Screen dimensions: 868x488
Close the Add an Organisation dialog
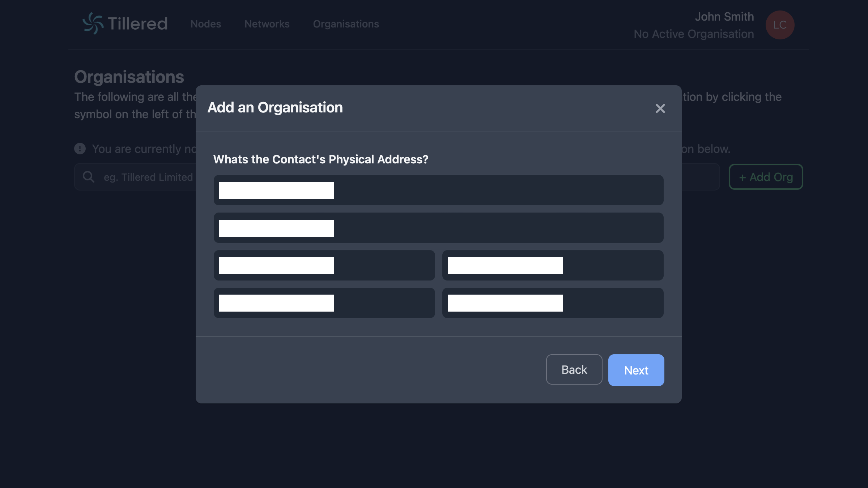pos(660,108)
